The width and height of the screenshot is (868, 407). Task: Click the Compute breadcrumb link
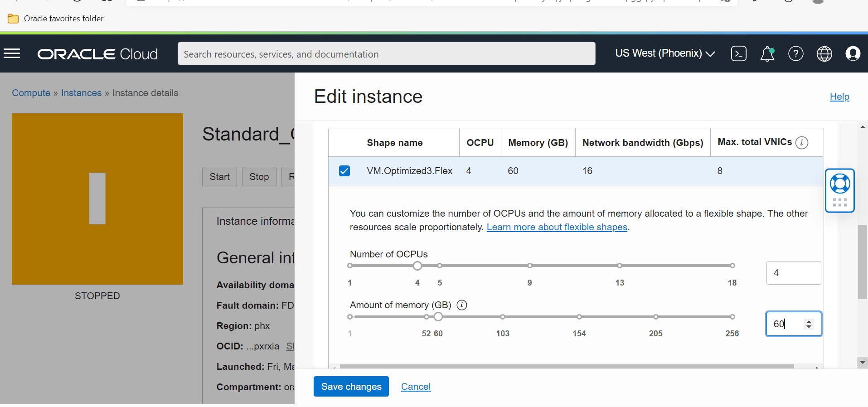pyautogui.click(x=31, y=93)
